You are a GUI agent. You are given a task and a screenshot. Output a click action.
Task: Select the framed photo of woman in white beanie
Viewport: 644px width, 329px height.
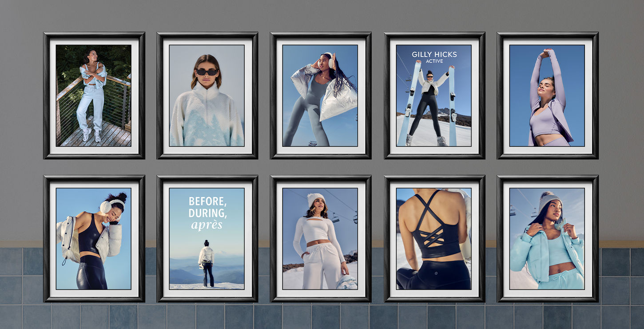(321, 239)
